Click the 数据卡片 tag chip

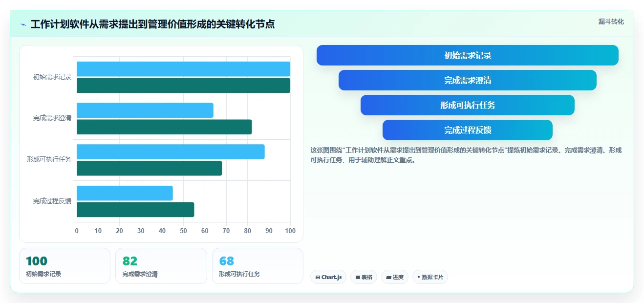[430, 277]
